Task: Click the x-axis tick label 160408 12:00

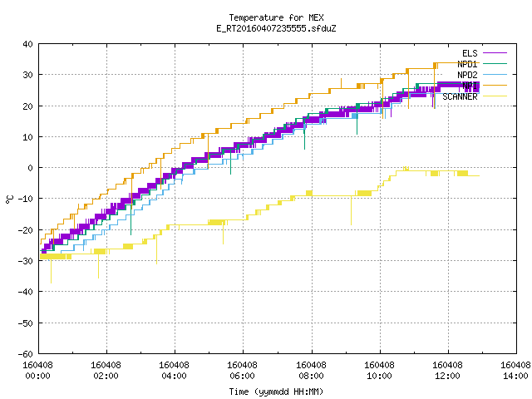Action: pyautogui.click(x=447, y=370)
